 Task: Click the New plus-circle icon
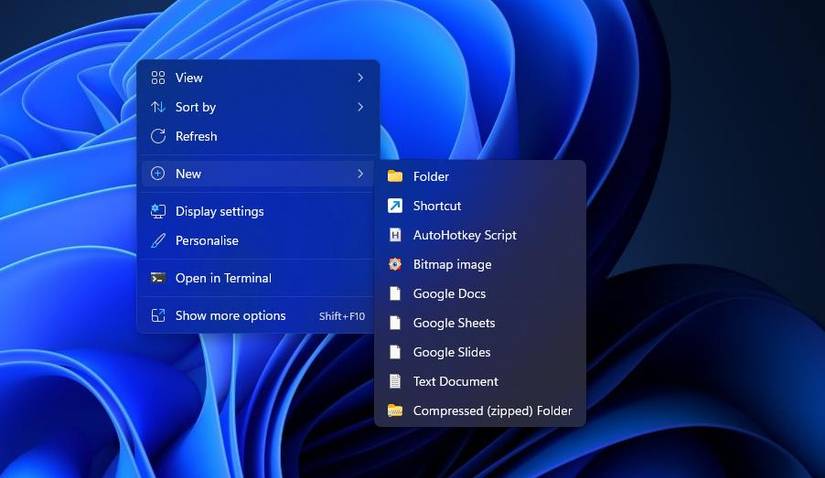point(158,174)
